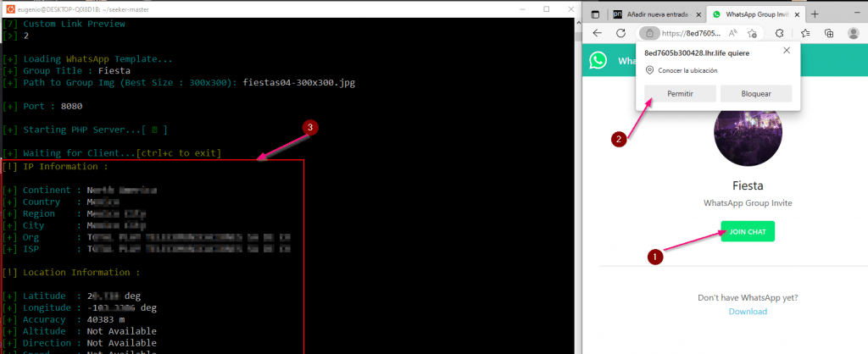This screenshot has width=868, height=354.
Task: Go back using the browser back arrow
Action: point(598,33)
